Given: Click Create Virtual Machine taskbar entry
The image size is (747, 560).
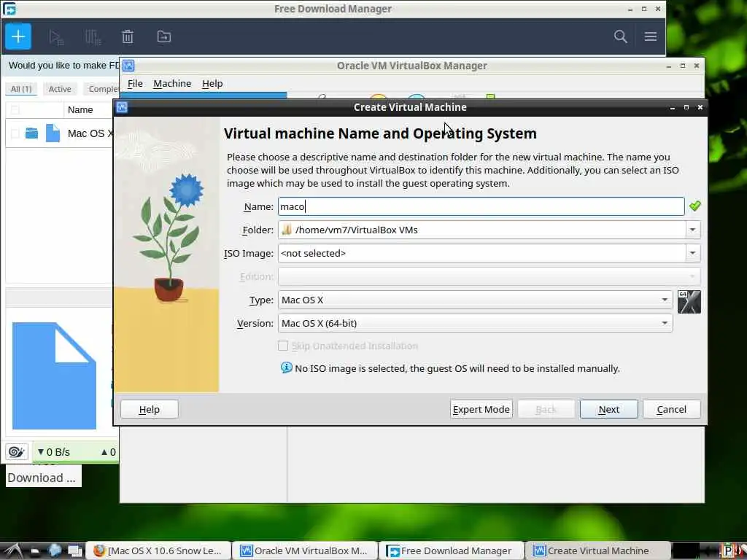Looking at the screenshot, I should pyautogui.click(x=598, y=551).
